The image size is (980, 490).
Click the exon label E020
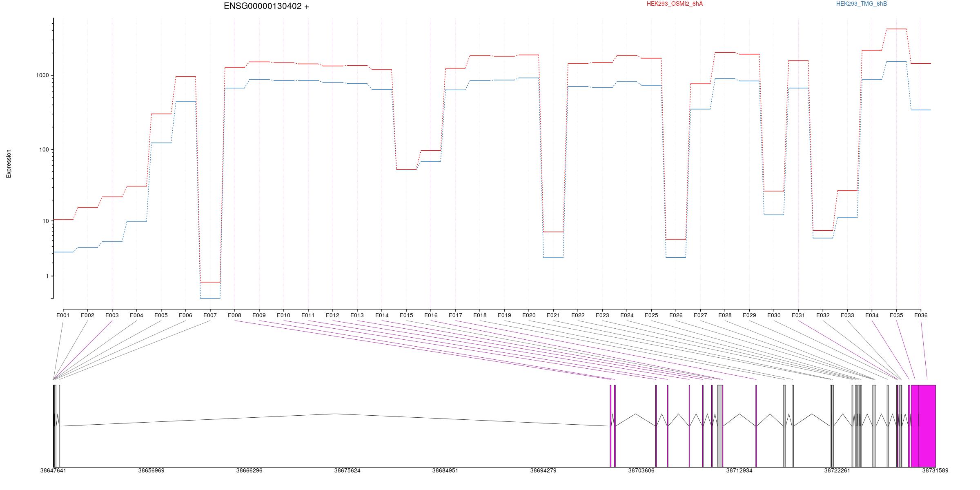(x=529, y=315)
